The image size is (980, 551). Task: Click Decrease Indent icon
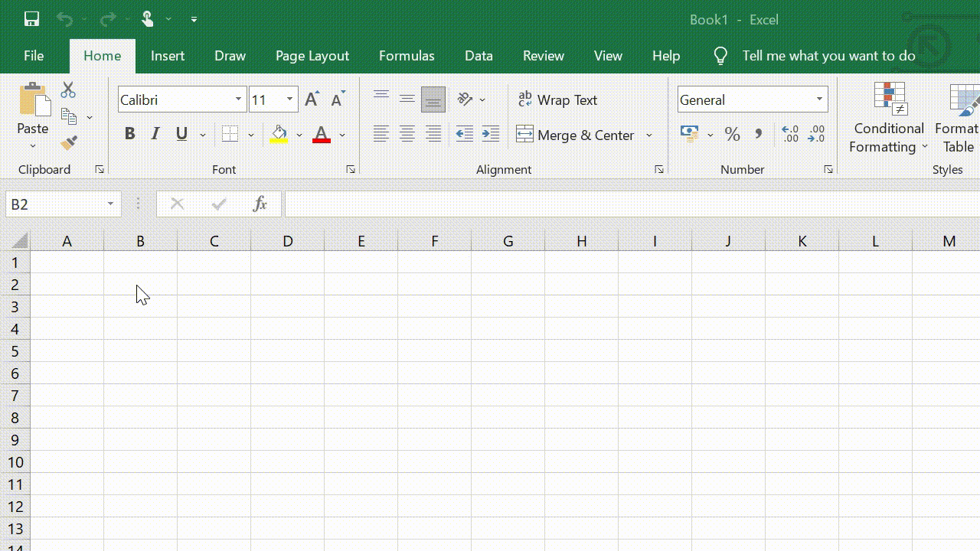(x=465, y=135)
